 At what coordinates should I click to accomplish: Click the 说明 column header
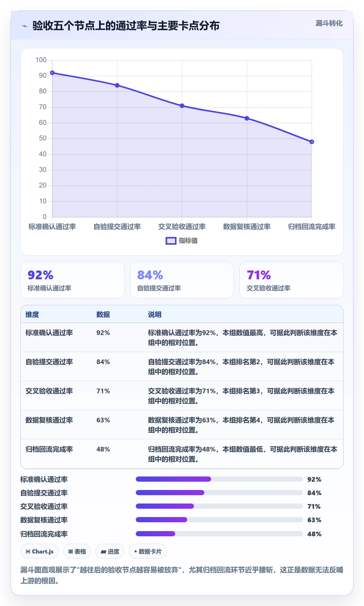click(x=155, y=314)
